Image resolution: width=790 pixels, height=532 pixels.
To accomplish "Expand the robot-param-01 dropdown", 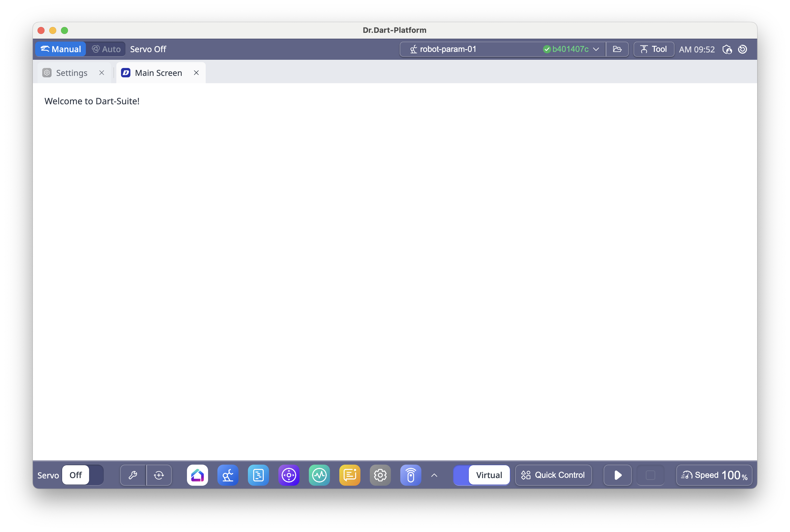I will coord(596,49).
